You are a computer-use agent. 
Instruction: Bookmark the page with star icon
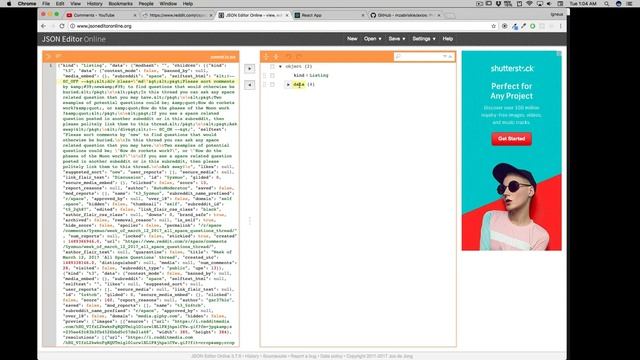[493, 26]
